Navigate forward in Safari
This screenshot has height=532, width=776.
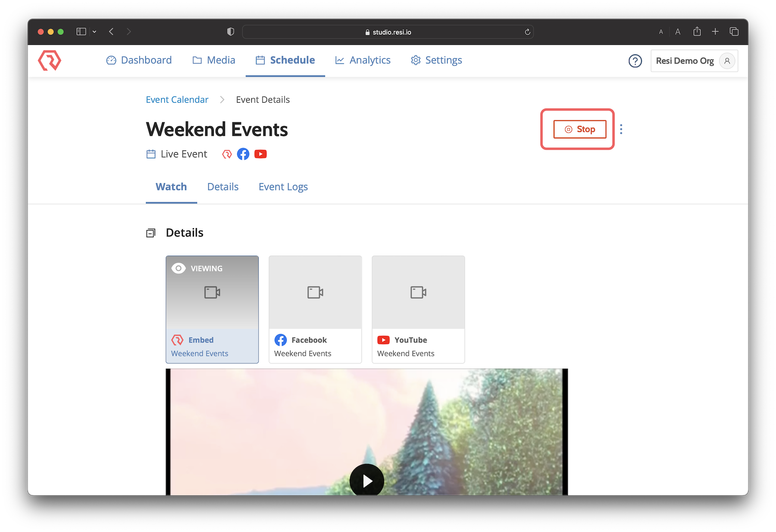[x=128, y=31]
